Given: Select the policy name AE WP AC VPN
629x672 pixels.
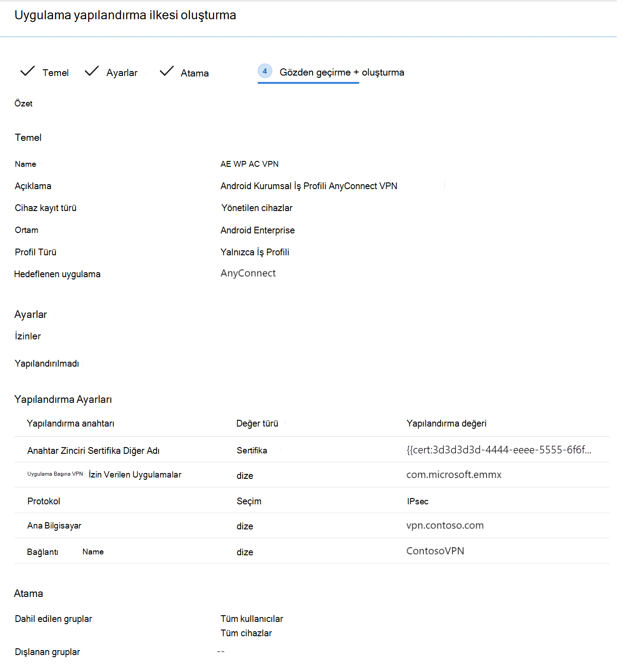Looking at the screenshot, I should pyautogui.click(x=249, y=164).
